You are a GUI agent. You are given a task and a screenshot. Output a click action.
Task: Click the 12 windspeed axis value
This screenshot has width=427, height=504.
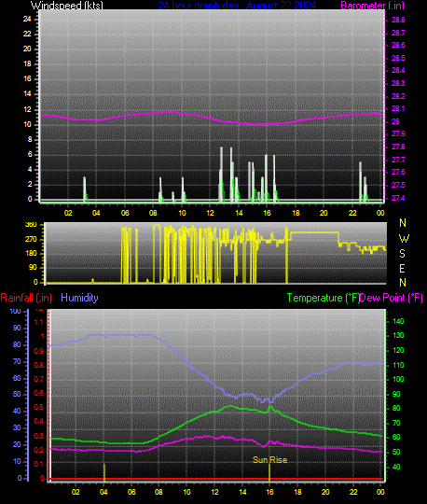pos(27,109)
